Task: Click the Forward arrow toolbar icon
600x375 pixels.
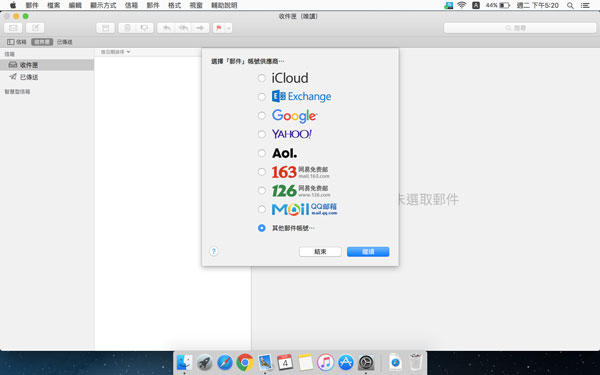Action: coord(200,28)
